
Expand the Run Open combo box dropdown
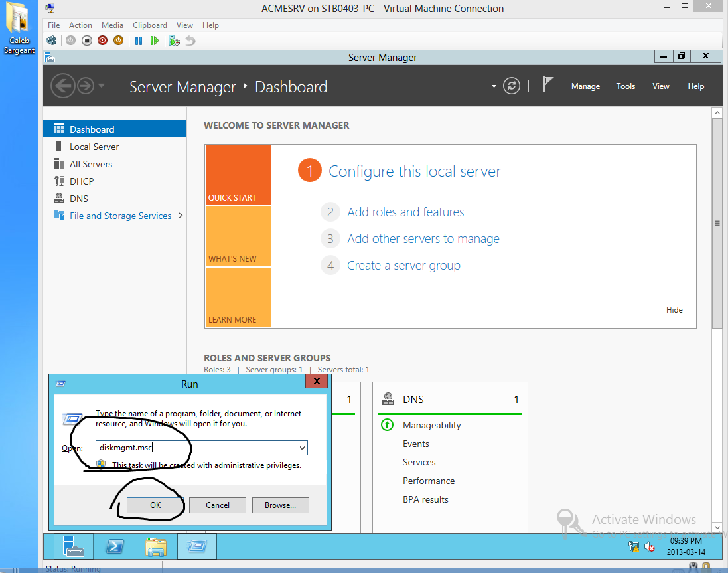tap(302, 448)
